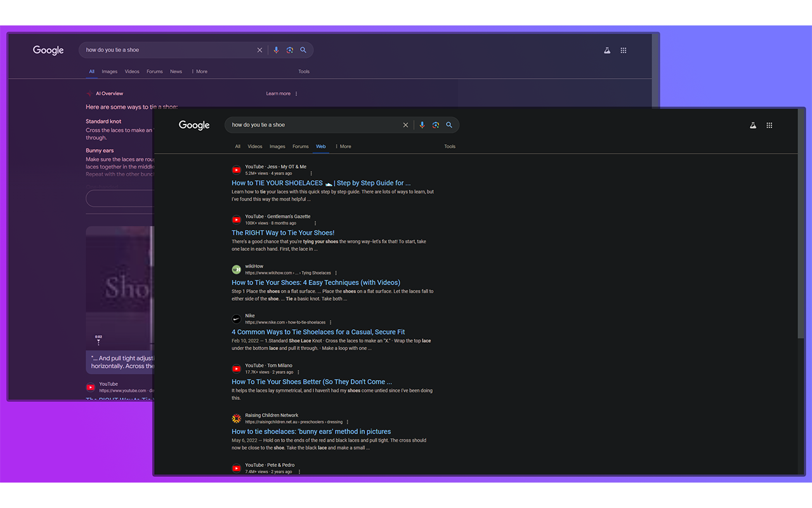Open "The RIGHT Way to Tie Your Shoes!" result
812x508 pixels.
point(283,233)
